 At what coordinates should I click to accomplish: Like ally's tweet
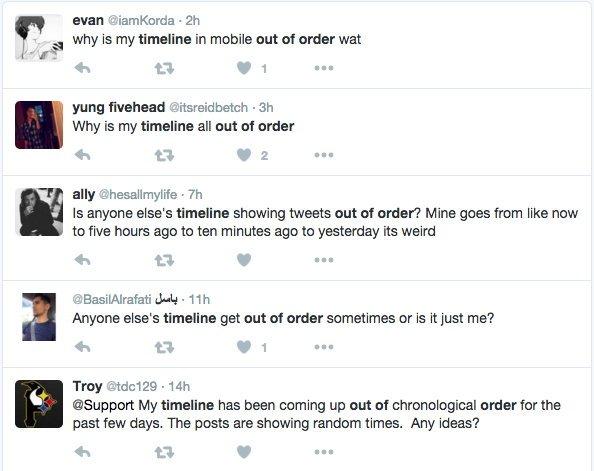[x=244, y=260]
